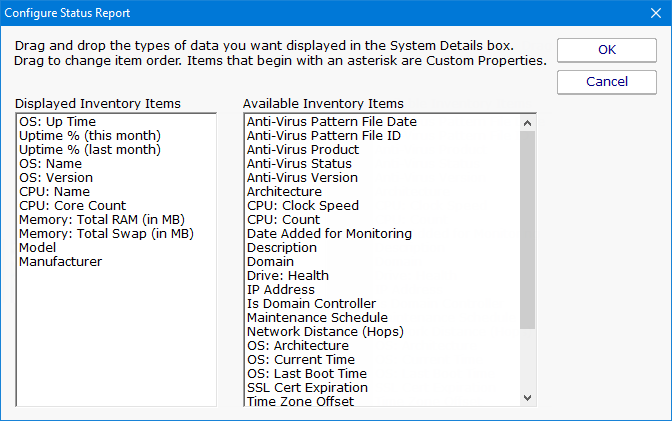
Task: Choose 'IP Address' in available list
Action: (281, 290)
